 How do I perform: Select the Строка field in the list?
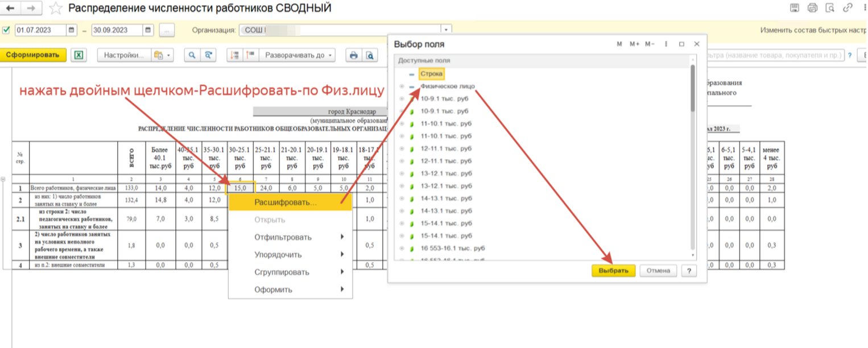click(x=431, y=74)
